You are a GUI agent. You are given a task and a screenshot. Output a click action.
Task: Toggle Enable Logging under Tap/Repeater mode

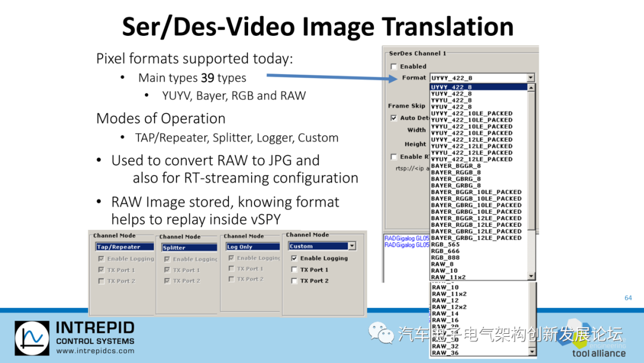(101, 259)
